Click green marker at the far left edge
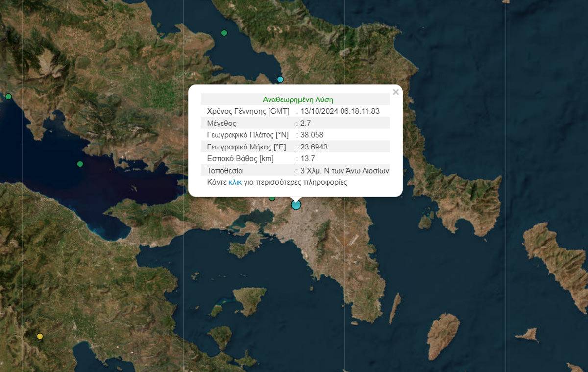Screen dimensions: 588x372 pyautogui.click(x=8, y=97)
